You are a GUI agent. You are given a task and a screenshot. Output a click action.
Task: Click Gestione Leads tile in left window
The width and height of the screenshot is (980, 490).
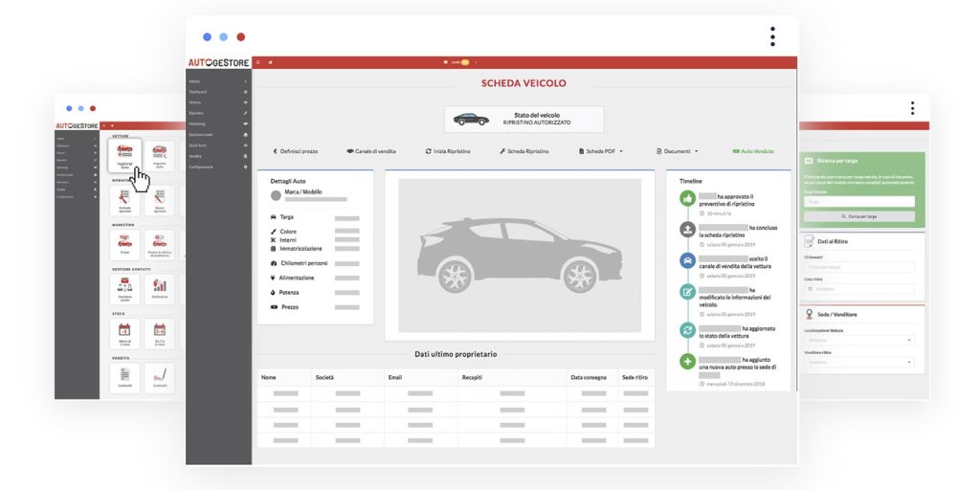coord(125,289)
